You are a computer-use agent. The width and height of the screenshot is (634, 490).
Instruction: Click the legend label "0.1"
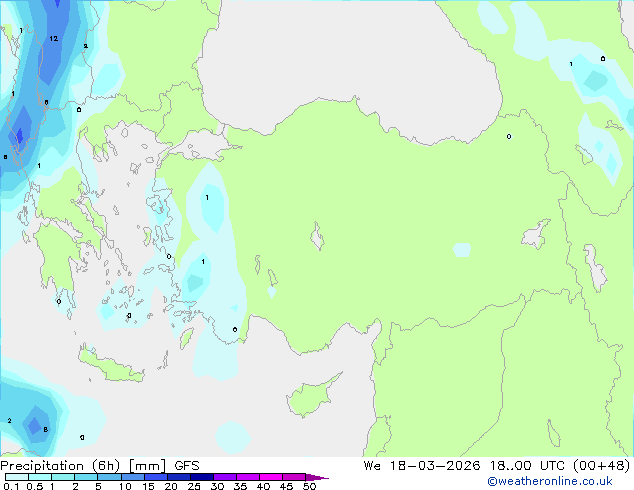[11, 486]
